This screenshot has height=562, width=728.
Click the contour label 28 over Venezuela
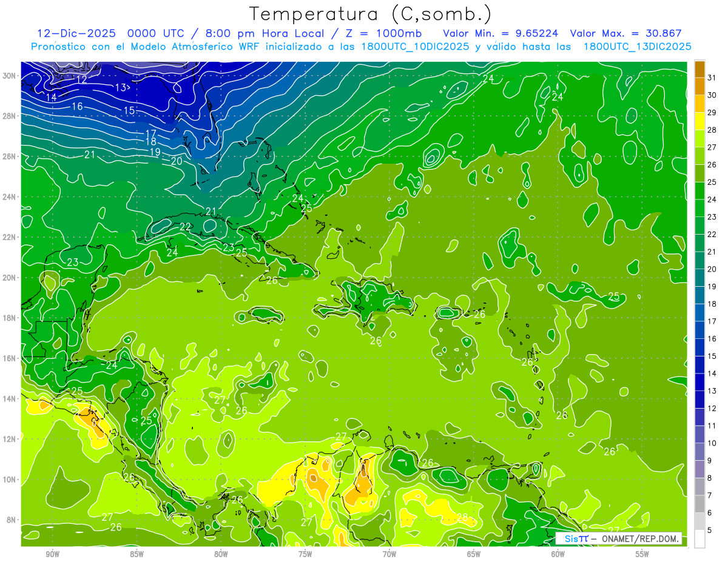pyautogui.click(x=462, y=517)
